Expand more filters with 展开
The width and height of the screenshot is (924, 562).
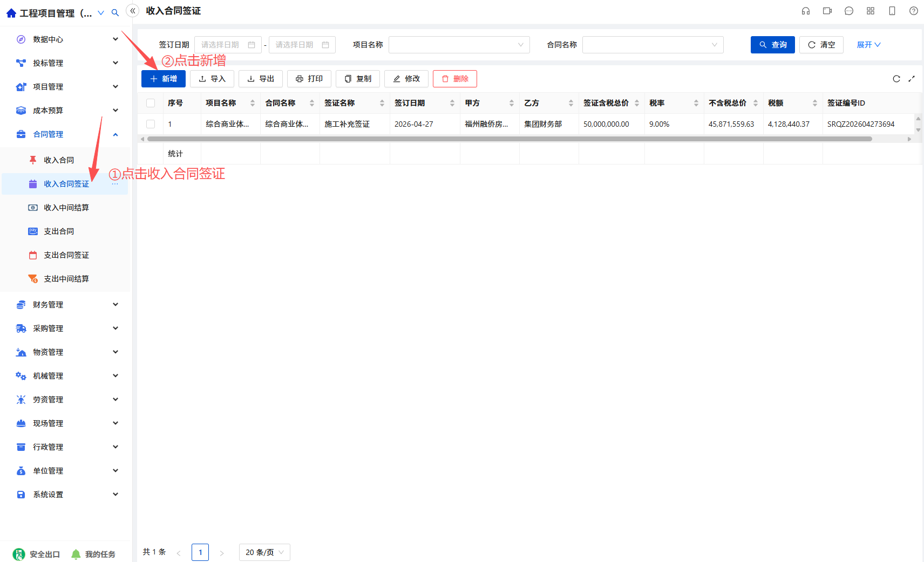pyautogui.click(x=868, y=45)
